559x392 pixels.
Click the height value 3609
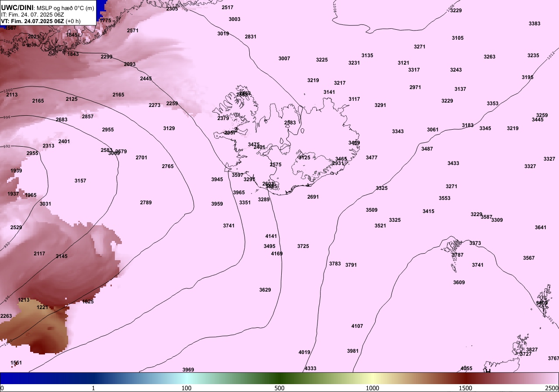(459, 282)
